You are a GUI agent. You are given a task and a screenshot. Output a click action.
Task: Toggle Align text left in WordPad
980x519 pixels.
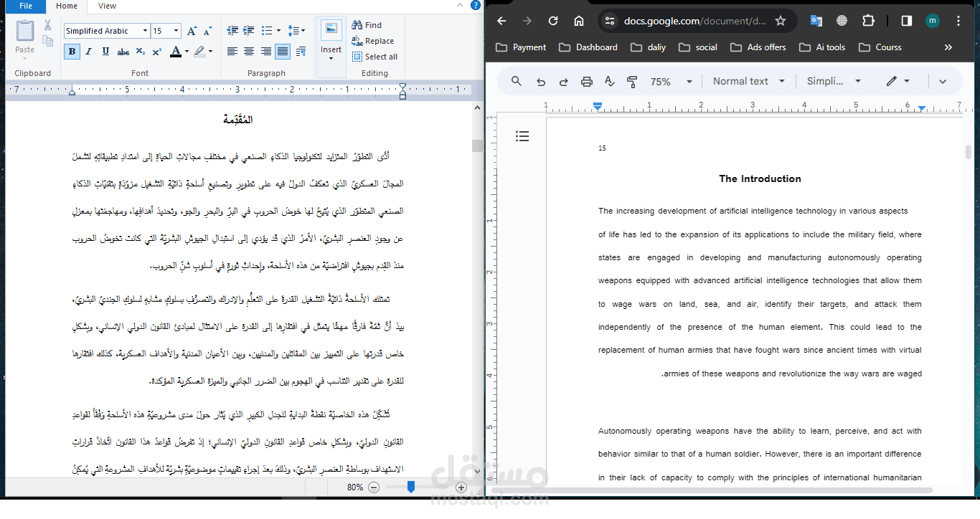232,52
